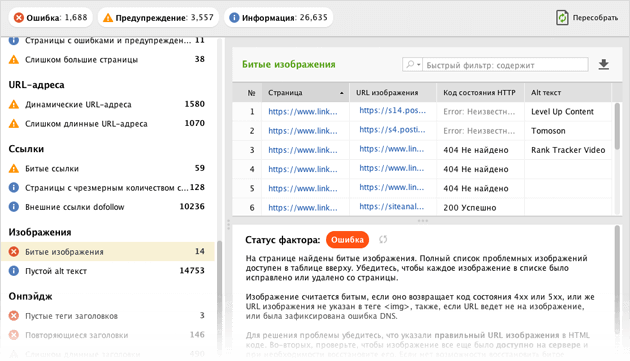Viewport: 630px width, 361px height.
Task: Select Битые изображения in sidebar
Action: (x=108, y=252)
